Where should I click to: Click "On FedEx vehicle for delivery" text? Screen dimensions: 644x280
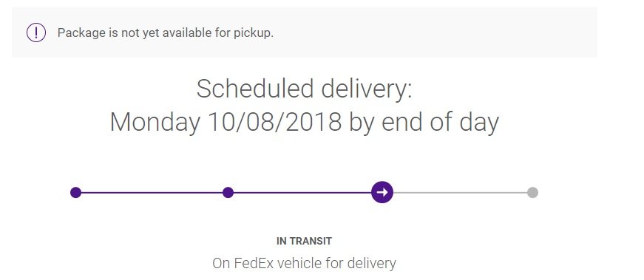(304, 263)
